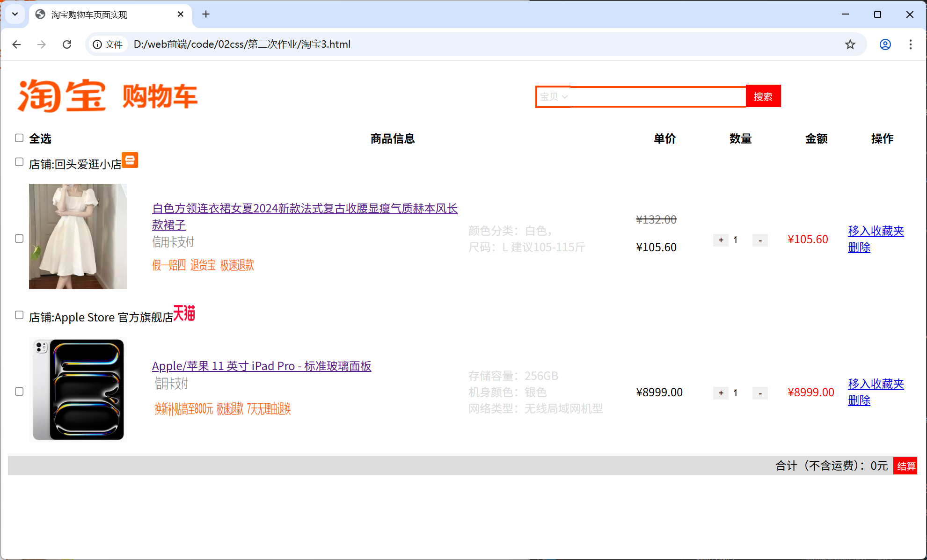
Task: Move the dress to favorites via 移入收藏夹
Action: click(876, 231)
